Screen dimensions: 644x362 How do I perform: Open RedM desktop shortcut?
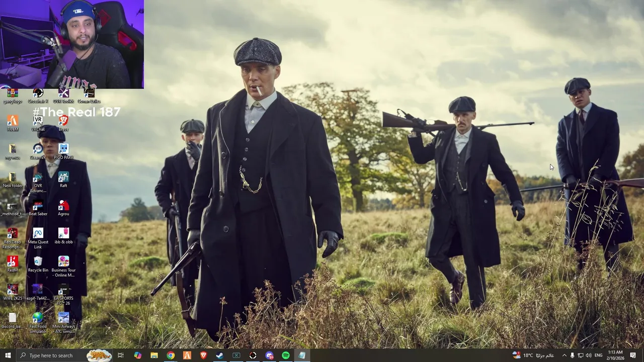pyautogui.click(x=13, y=264)
